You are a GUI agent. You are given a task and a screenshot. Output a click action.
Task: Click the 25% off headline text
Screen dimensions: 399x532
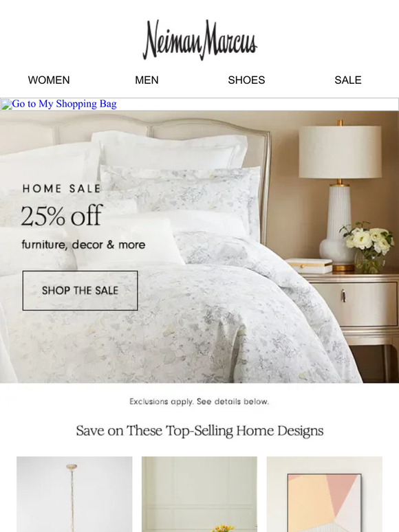[61, 215]
